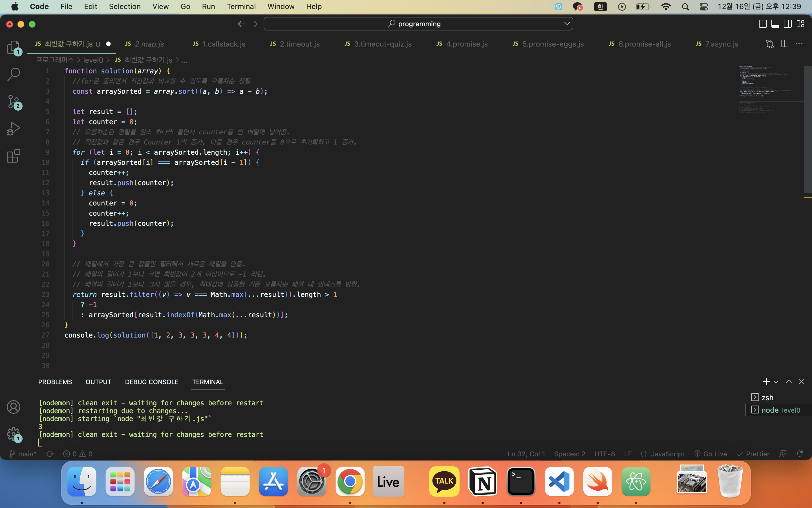
Task: Split the editor to the right
Action: [784, 44]
